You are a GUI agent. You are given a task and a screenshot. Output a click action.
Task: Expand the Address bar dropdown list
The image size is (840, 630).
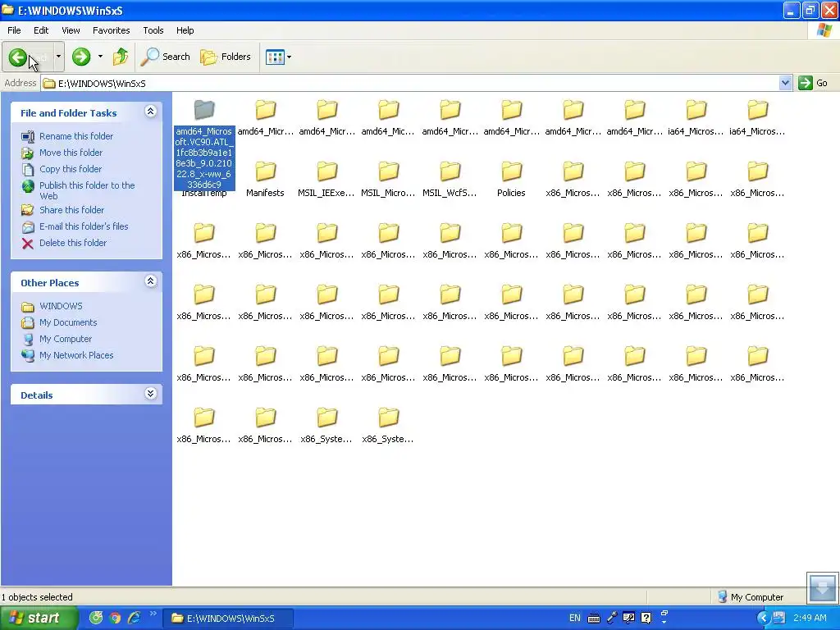[x=785, y=83]
